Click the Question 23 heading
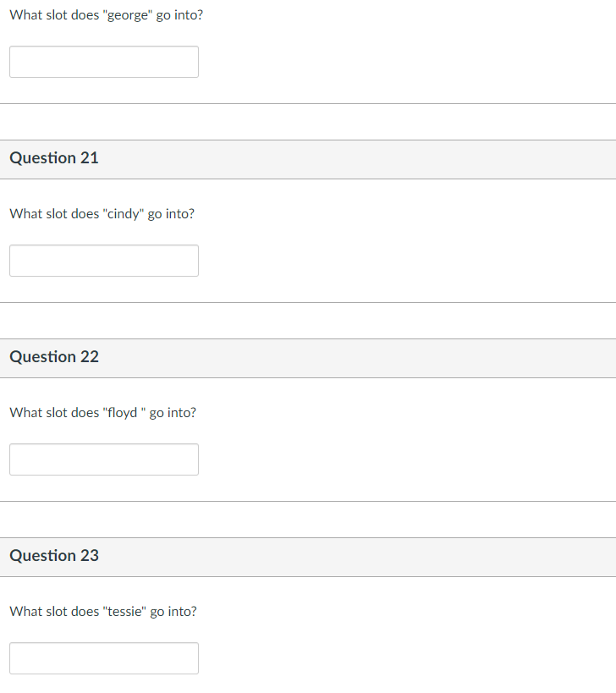This screenshot has height=693, width=616. pos(54,556)
